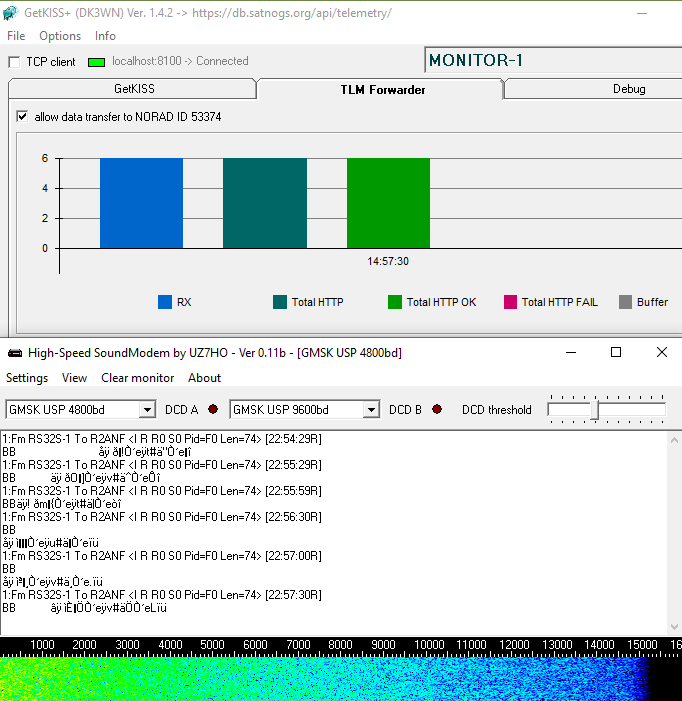
Task: Select the TLM Forwarder tab
Action: coord(382,89)
